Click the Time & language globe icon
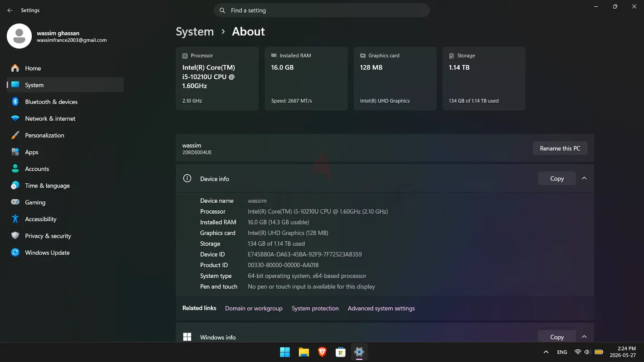644x362 pixels. [15, 186]
